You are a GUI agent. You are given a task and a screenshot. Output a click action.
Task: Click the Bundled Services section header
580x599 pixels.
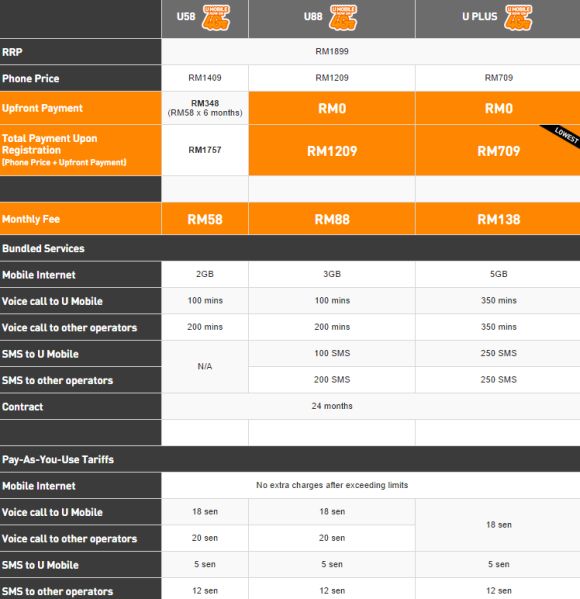43,248
